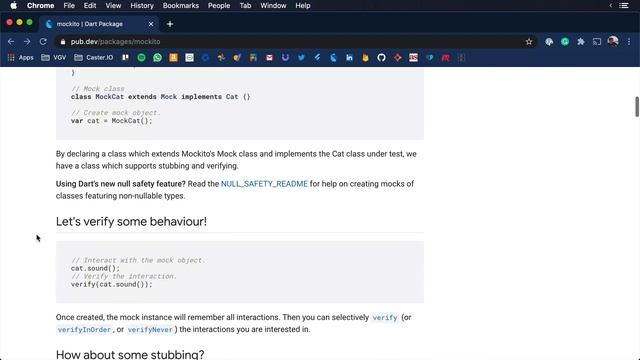The width and height of the screenshot is (640, 360).
Task: Click the code line "verify(cat.sound());"
Action: 111,284
